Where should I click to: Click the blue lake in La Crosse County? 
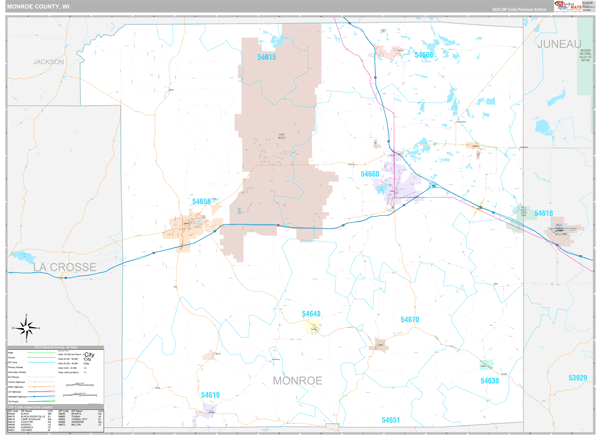21,256
